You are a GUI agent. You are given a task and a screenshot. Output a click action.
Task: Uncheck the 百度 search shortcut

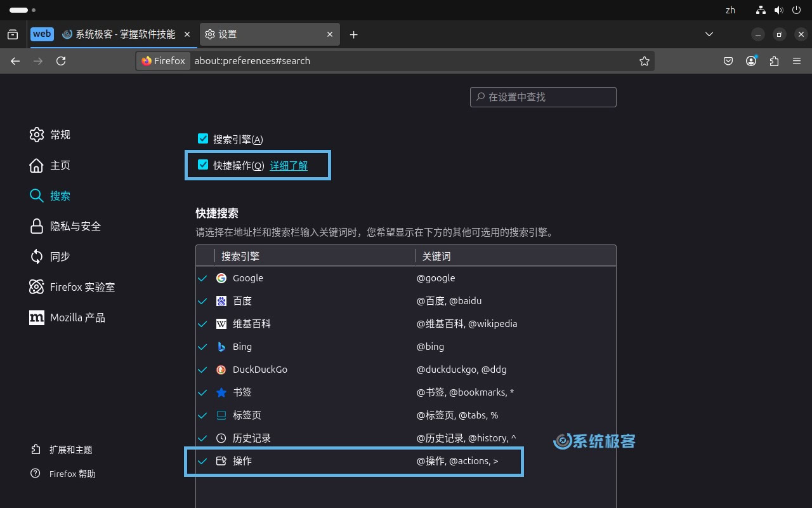203,301
